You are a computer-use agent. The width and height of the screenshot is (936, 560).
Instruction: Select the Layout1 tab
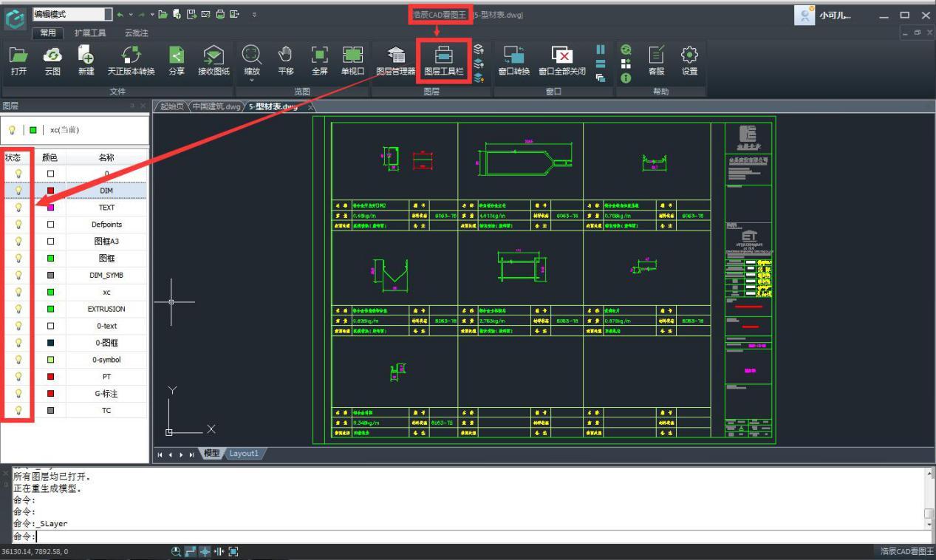[244, 454]
